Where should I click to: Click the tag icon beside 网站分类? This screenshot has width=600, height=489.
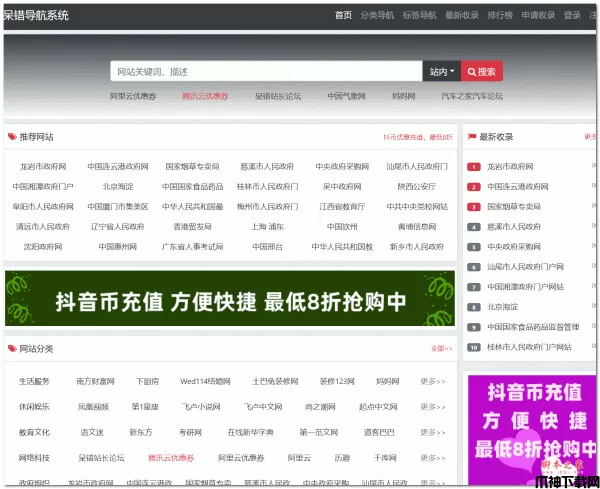12,348
